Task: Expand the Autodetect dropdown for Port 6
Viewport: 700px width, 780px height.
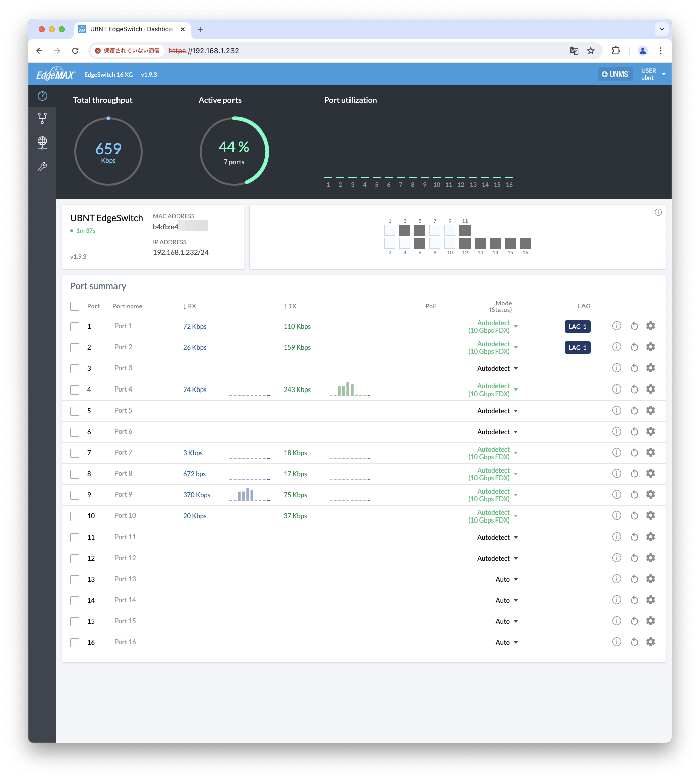Action: click(497, 432)
